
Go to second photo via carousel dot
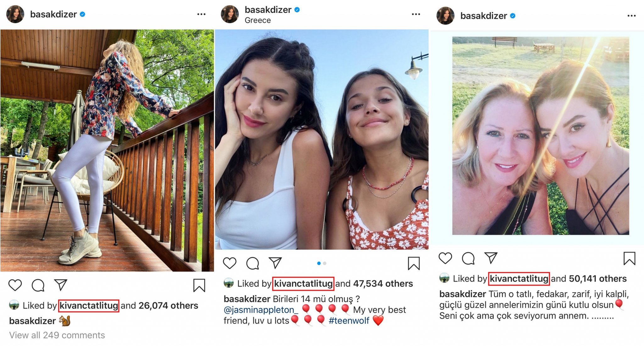click(325, 263)
